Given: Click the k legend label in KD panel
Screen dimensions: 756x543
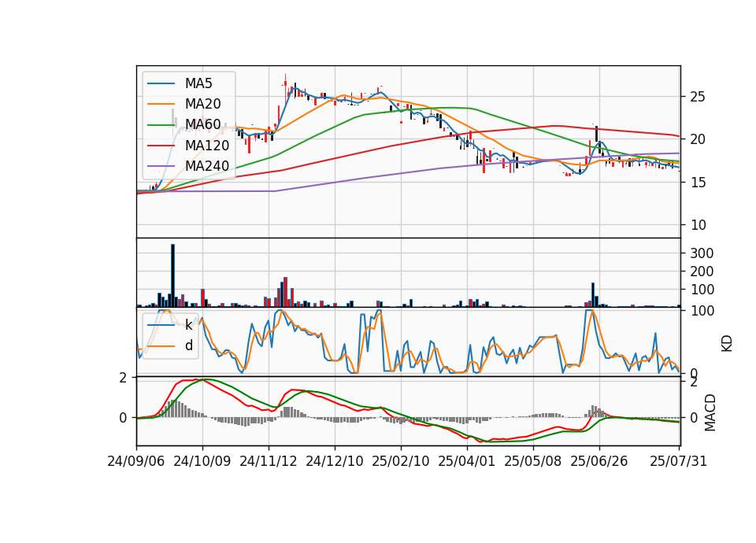Looking at the screenshot, I should pos(188,325).
